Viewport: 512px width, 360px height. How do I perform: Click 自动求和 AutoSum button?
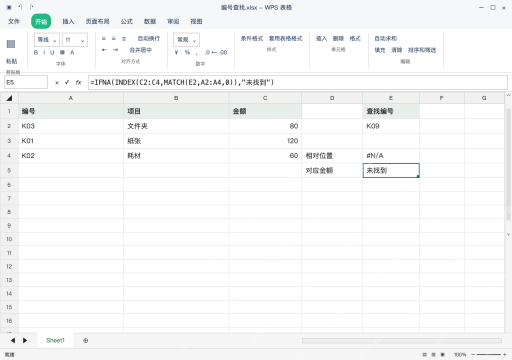click(x=386, y=39)
